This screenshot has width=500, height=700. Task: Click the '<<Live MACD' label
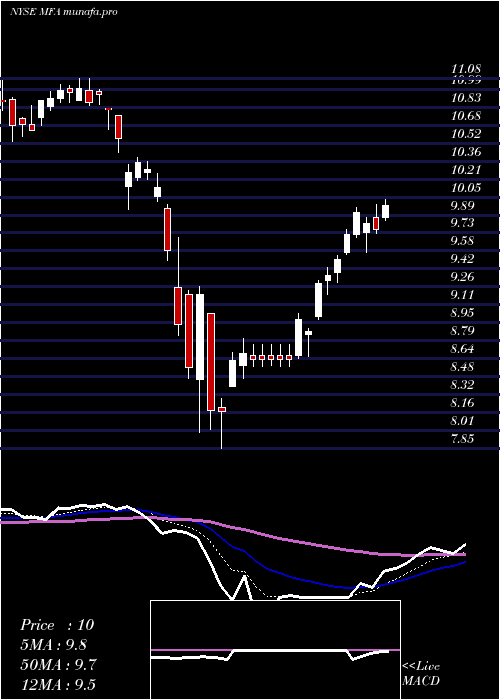click(x=421, y=673)
